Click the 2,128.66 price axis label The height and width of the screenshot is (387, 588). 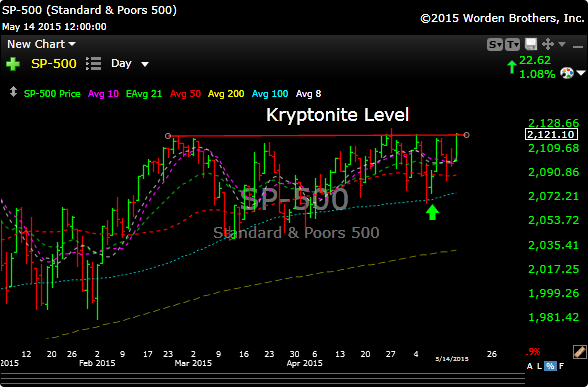coord(554,123)
